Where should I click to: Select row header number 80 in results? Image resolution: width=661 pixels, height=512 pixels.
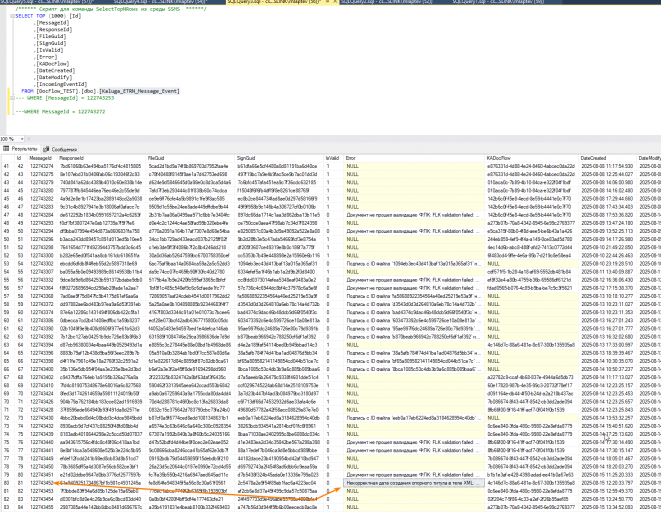click(7, 483)
